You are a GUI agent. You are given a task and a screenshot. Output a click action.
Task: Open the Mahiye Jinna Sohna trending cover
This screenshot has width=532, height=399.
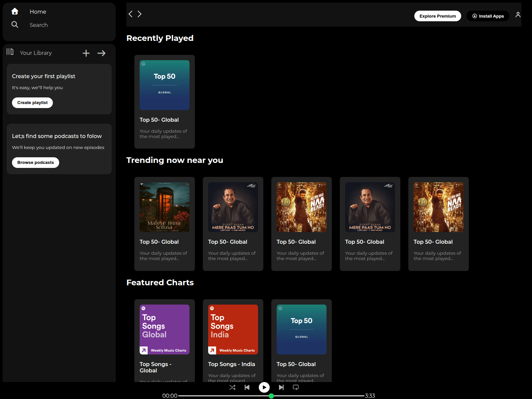pos(165,207)
